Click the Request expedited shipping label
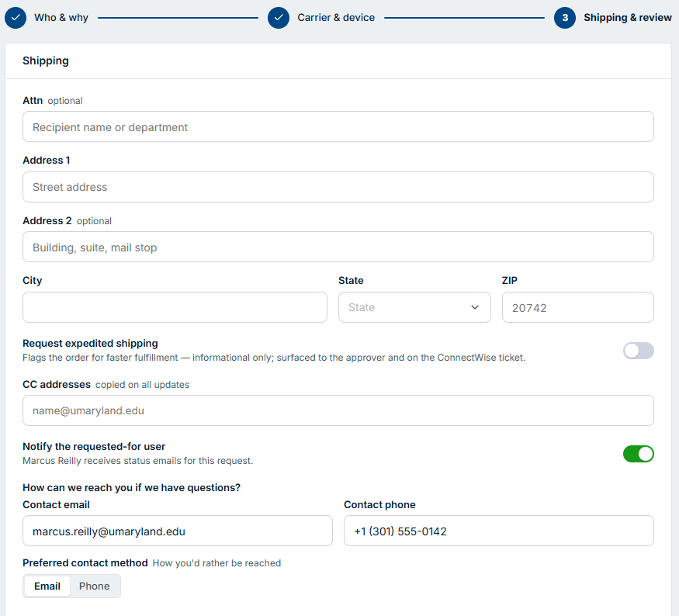The width and height of the screenshot is (679, 616). (90, 343)
